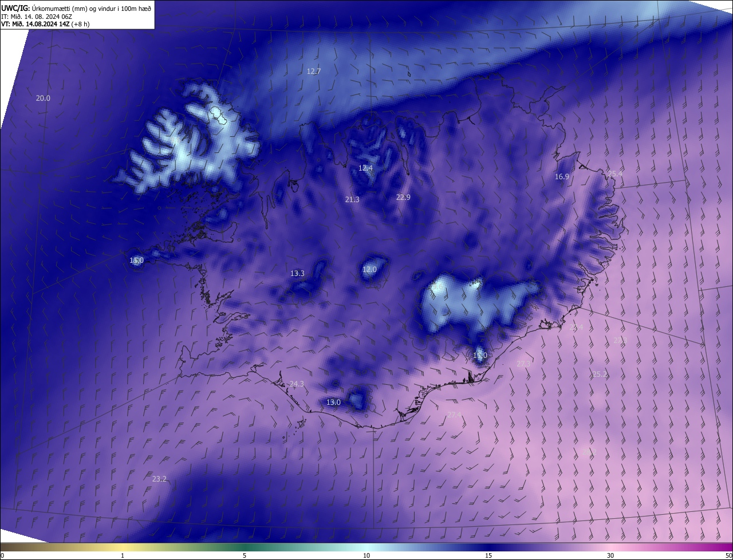733x560 pixels.
Task: Click the 50 tick on the color scale
Action: click(728, 555)
